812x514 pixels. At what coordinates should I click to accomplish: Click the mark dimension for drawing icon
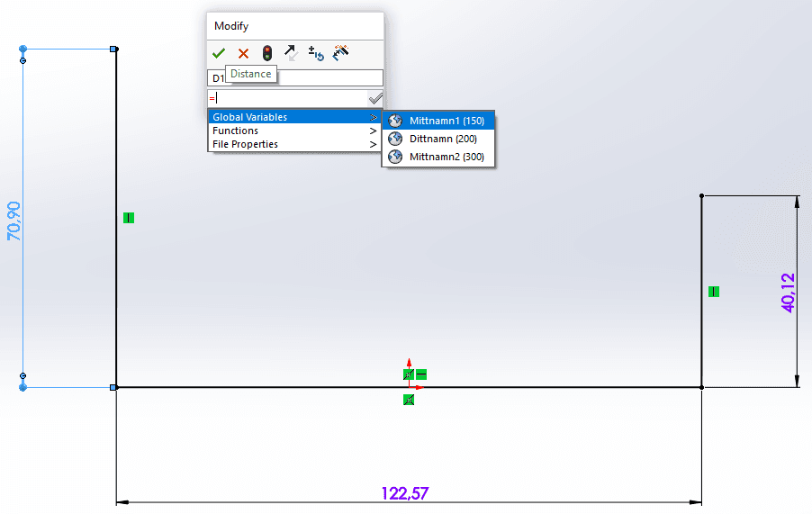pyautogui.click(x=340, y=53)
